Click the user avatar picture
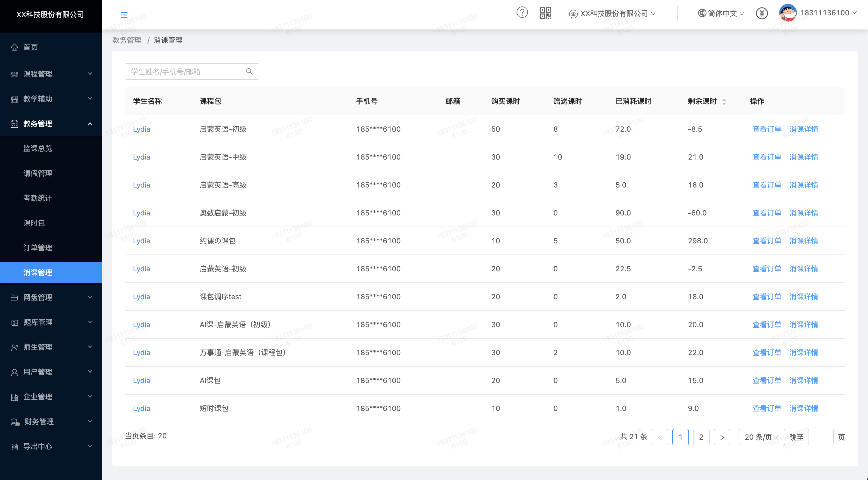This screenshot has height=480, width=868. point(788,13)
